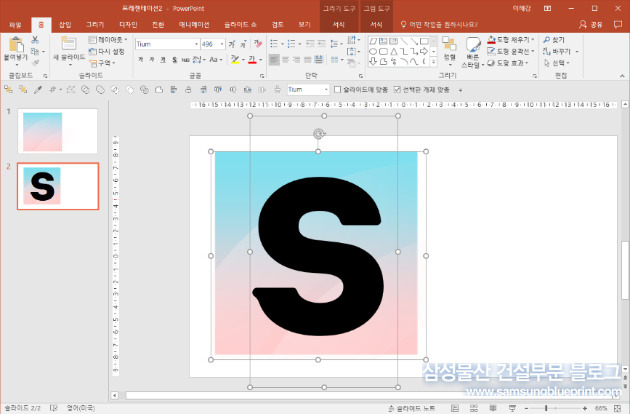Open the text columns dropdown
Image resolution: width=630 pixels, height=414 pixels.
point(336,60)
